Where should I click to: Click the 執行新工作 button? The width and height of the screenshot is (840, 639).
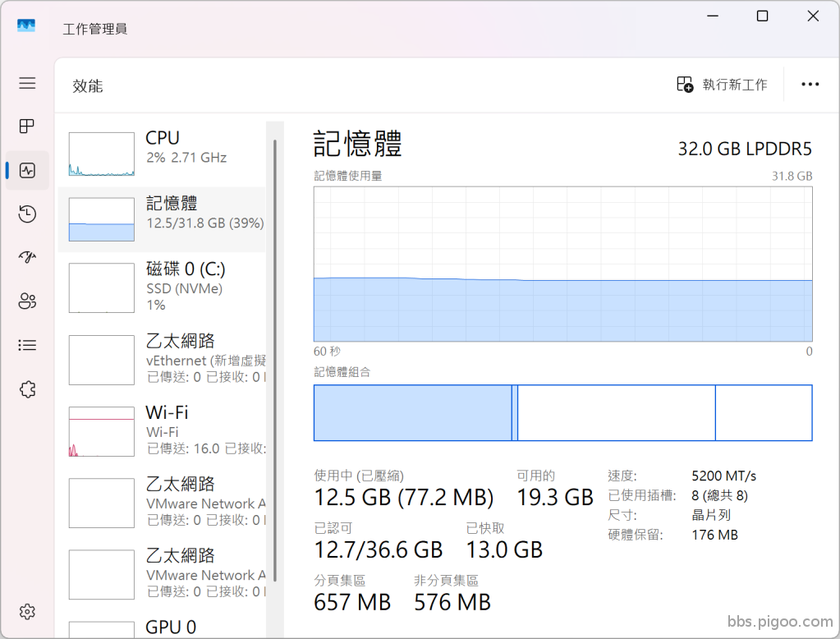722,85
